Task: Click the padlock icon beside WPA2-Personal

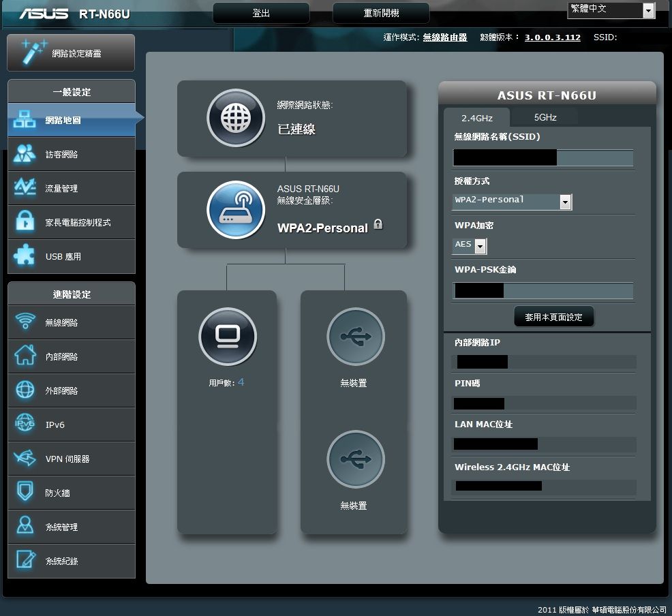Action: coord(378,224)
